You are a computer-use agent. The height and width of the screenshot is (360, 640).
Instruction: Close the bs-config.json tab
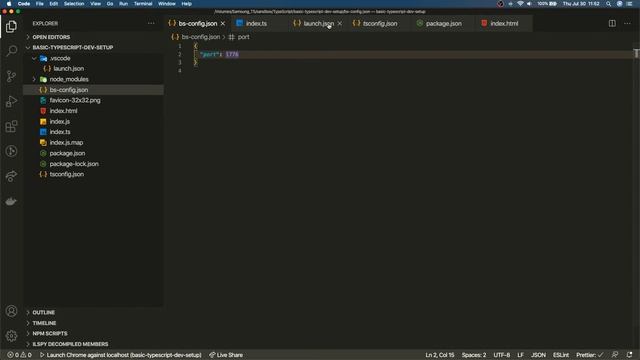(x=223, y=24)
